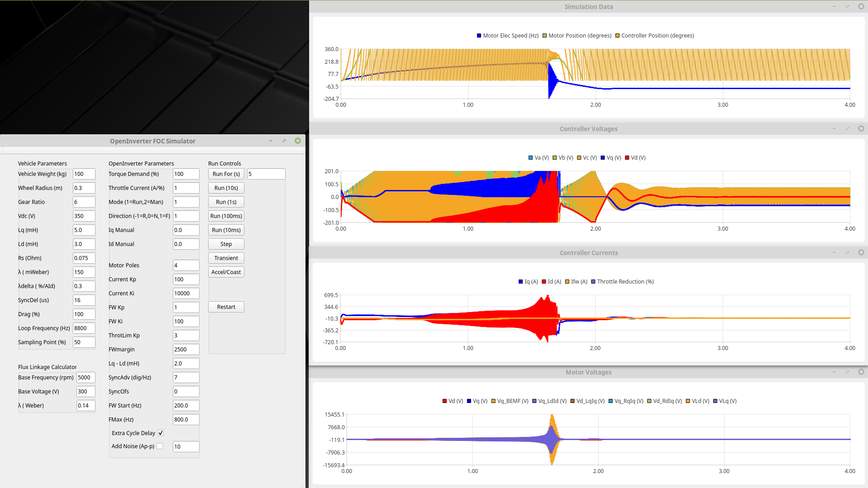The image size is (868, 488).
Task: Select the Vq (V) legend in Controller Voltages
Action: click(x=610, y=158)
